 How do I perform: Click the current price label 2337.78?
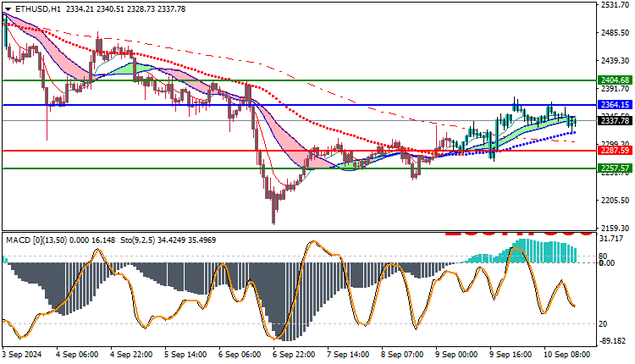point(615,121)
